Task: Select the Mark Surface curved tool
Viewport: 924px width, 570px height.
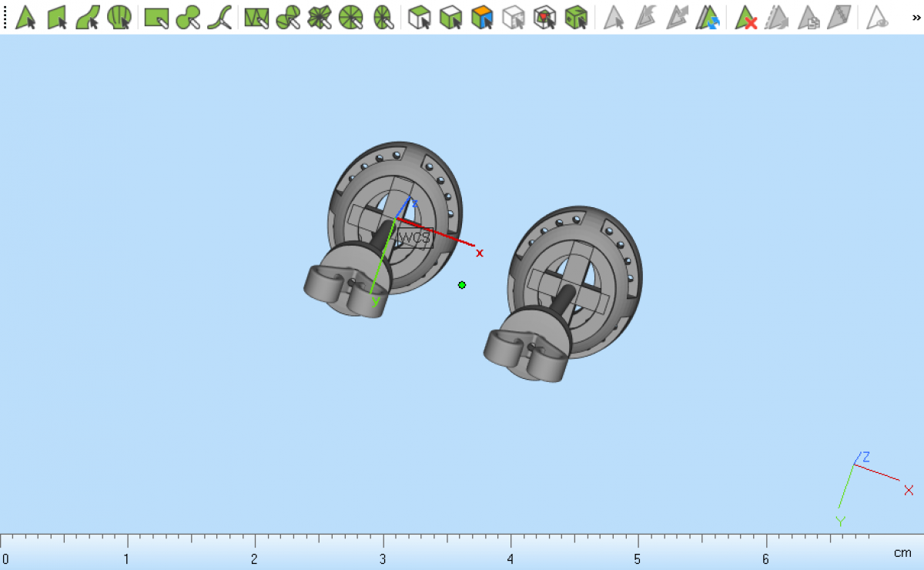Action: 88,17
